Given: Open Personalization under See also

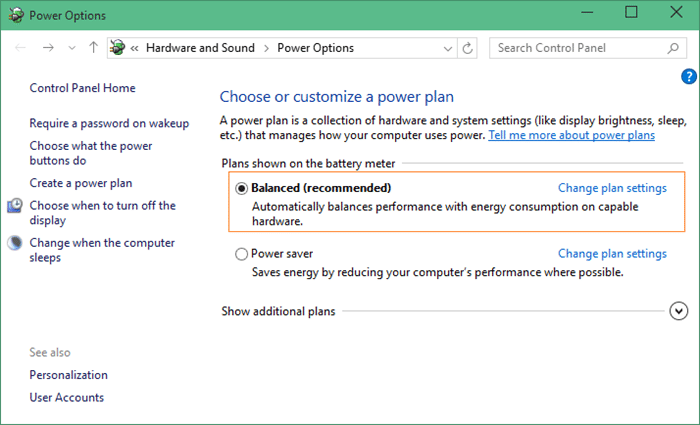Looking at the screenshot, I should (68, 375).
